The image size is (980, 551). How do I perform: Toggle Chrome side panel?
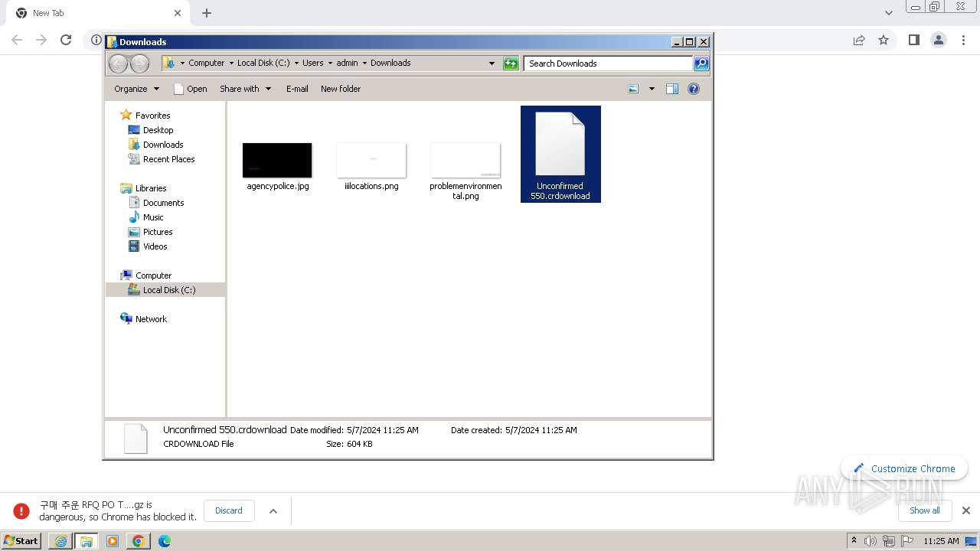coord(913,40)
